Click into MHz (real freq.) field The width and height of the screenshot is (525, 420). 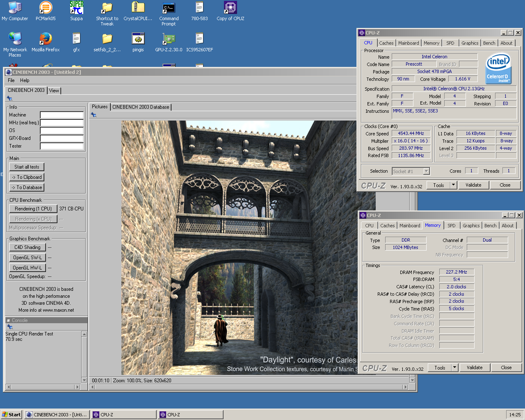coord(62,123)
